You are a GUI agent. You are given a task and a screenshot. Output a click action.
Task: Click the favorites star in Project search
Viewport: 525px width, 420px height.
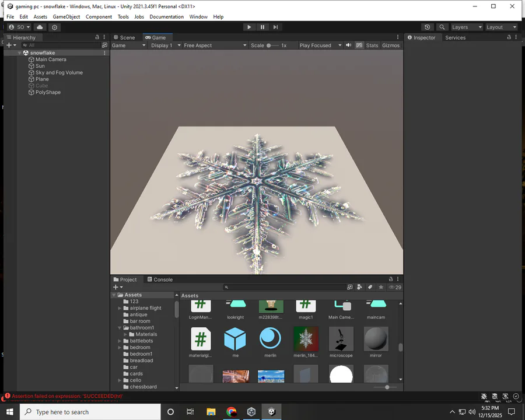(x=381, y=287)
